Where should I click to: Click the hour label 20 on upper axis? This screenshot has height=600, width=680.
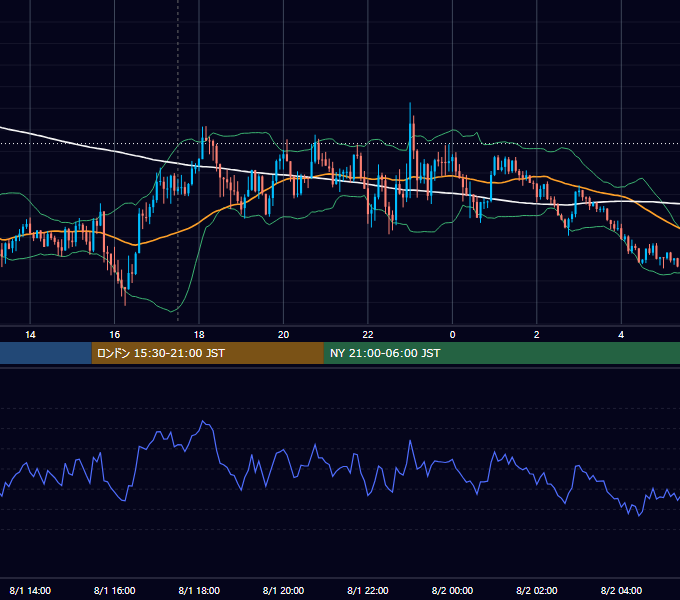click(x=283, y=335)
